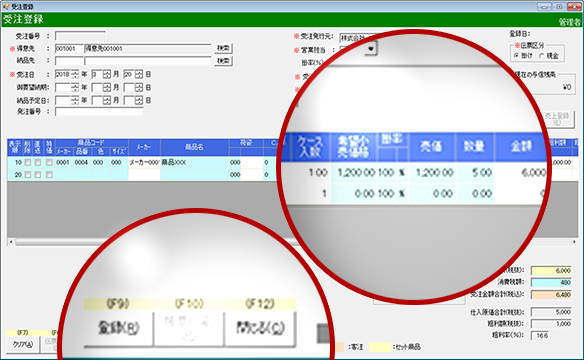The height and width of the screenshot is (360, 584).
Task: Tick the 特価 checkbox in row 10
Action: point(49,163)
